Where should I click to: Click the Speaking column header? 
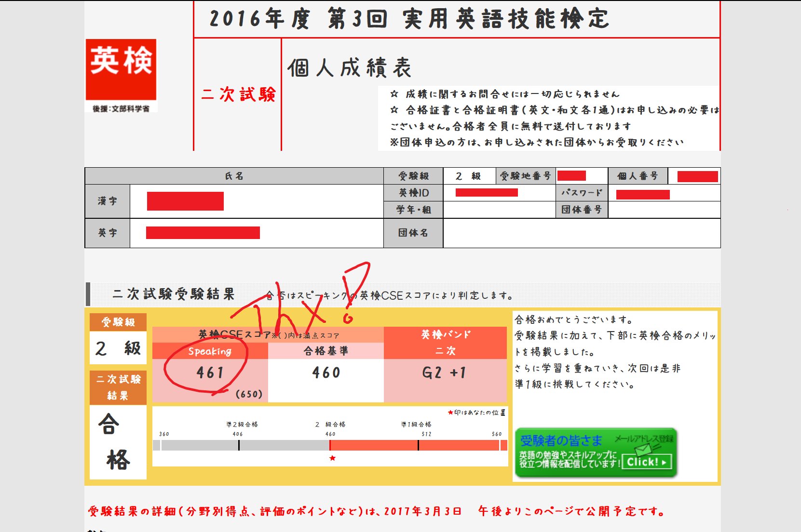(x=210, y=351)
